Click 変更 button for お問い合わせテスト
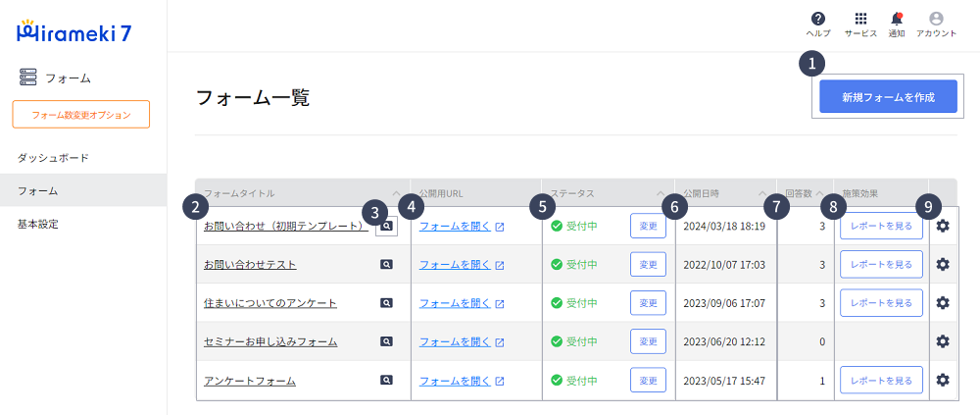The image size is (980, 415). point(648,264)
